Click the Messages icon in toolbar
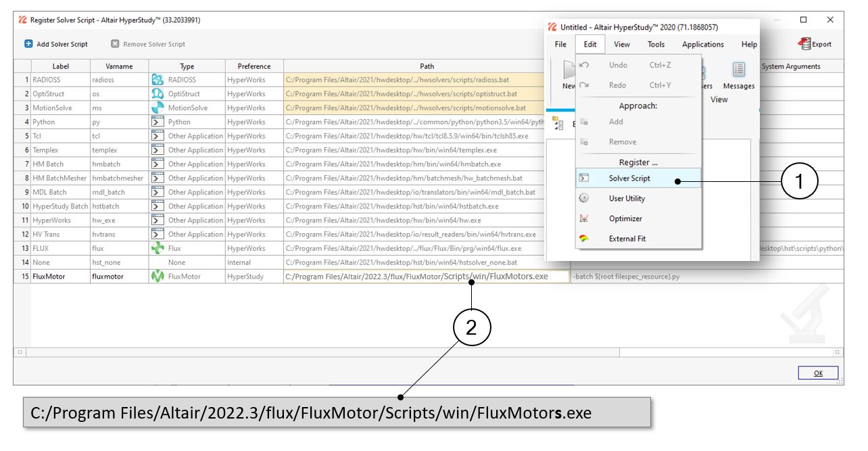Viewport: 868px width, 451px height. 738,70
